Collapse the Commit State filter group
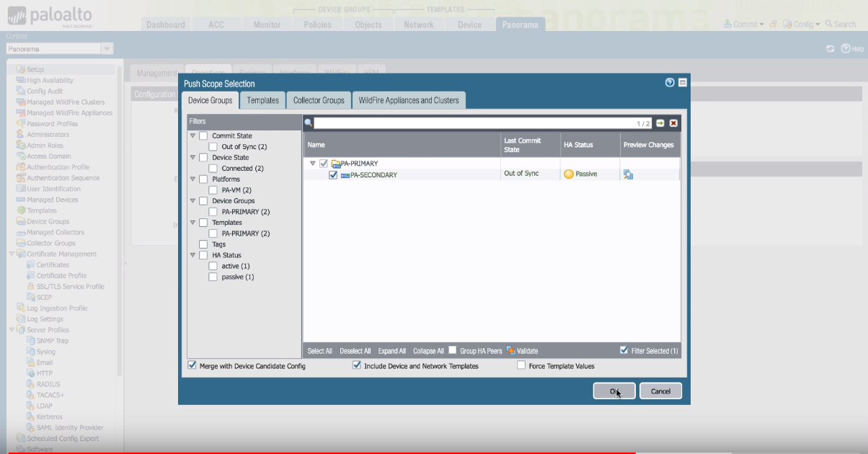Viewport: 868px width, 454px height. point(193,135)
